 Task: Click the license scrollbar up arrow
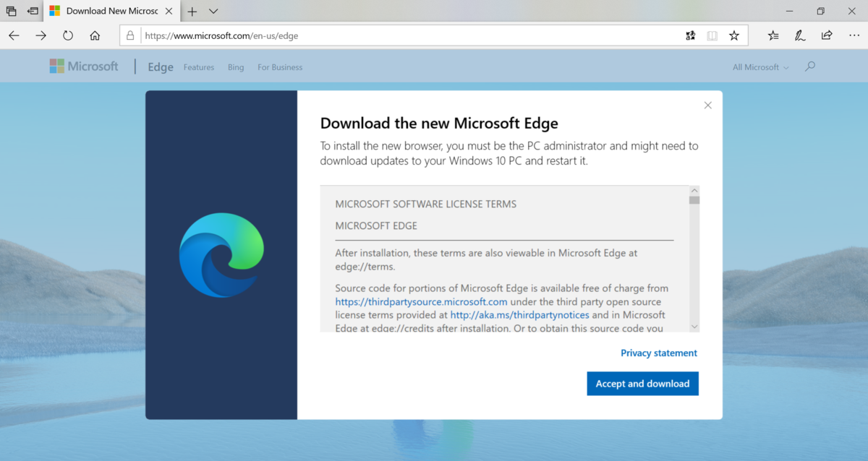point(694,191)
